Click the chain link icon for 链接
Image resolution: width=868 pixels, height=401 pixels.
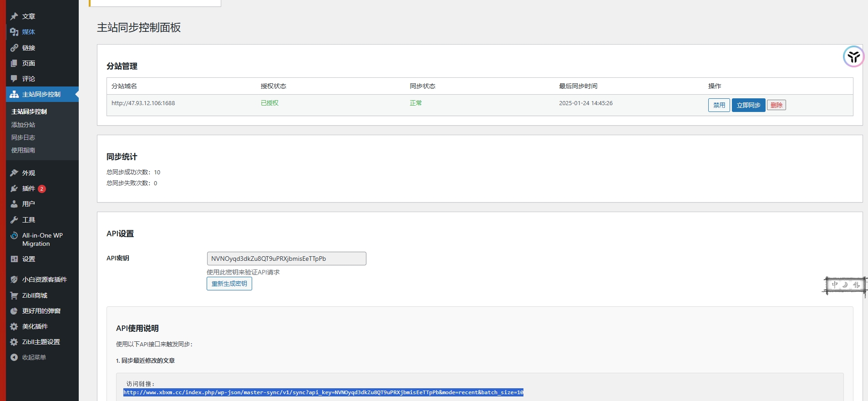[x=14, y=48]
